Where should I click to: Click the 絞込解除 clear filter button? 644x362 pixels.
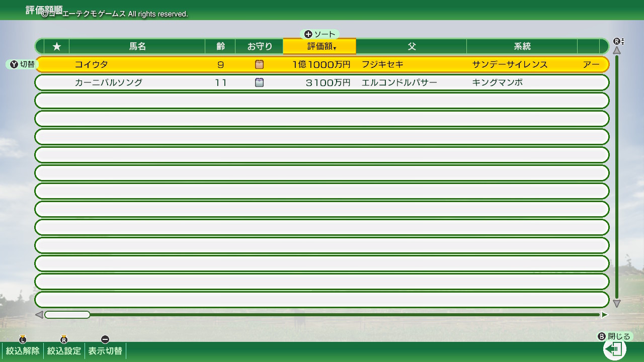[23, 350]
